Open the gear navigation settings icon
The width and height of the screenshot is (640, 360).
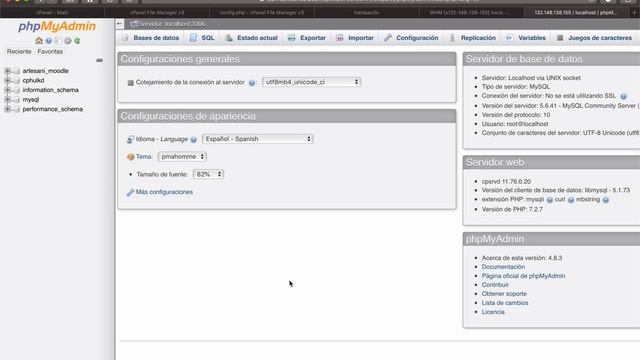[x=68, y=40]
